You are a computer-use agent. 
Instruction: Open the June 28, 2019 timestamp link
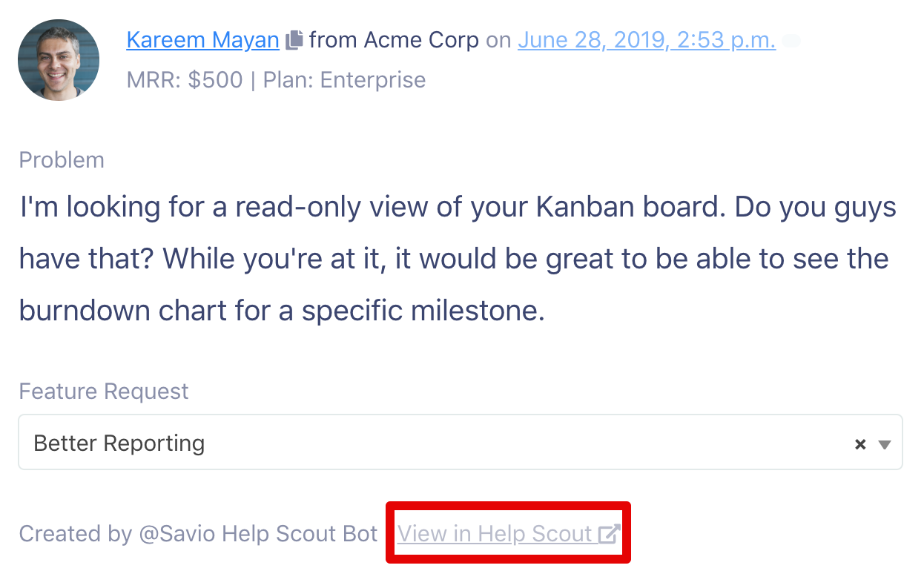point(647,39)
